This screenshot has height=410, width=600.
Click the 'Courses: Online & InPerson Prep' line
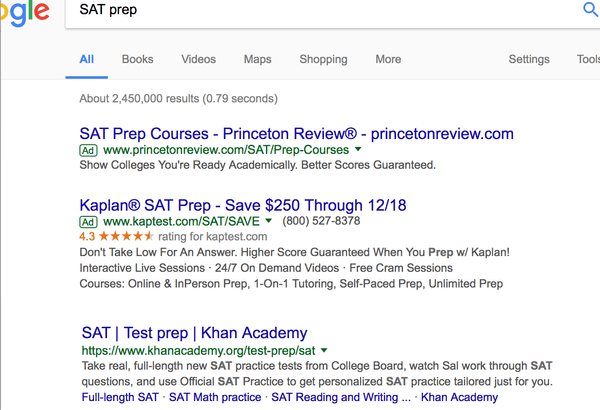click(x=291, y=284)
